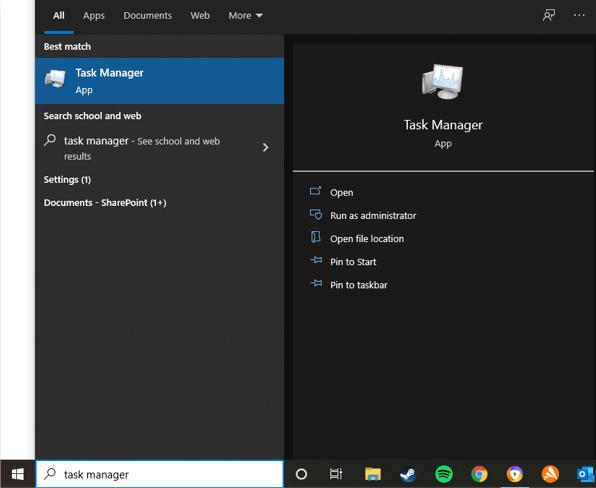The width and height of the screenshot is (596, 488).
Task: Click the Windows Start button
Action: tap(17, 474)
